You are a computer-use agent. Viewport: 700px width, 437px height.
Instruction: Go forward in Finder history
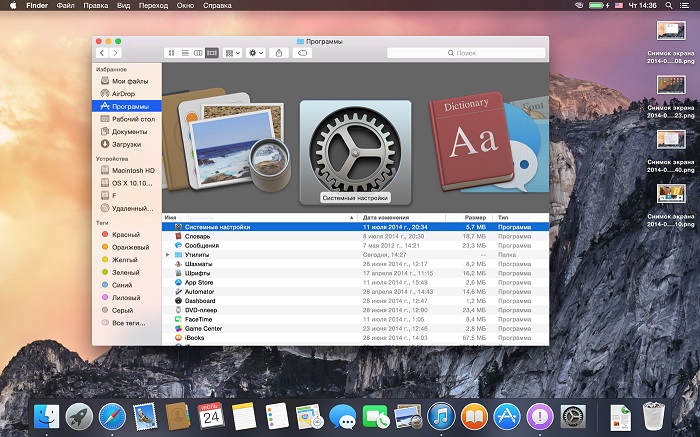point(115,53)
